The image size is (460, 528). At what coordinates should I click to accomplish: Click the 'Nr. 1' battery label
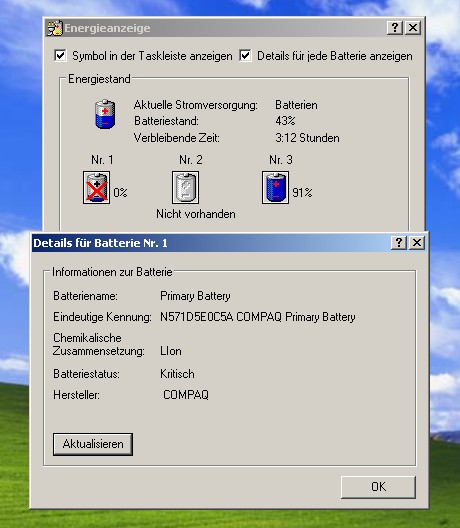click(x=102, y=160)
